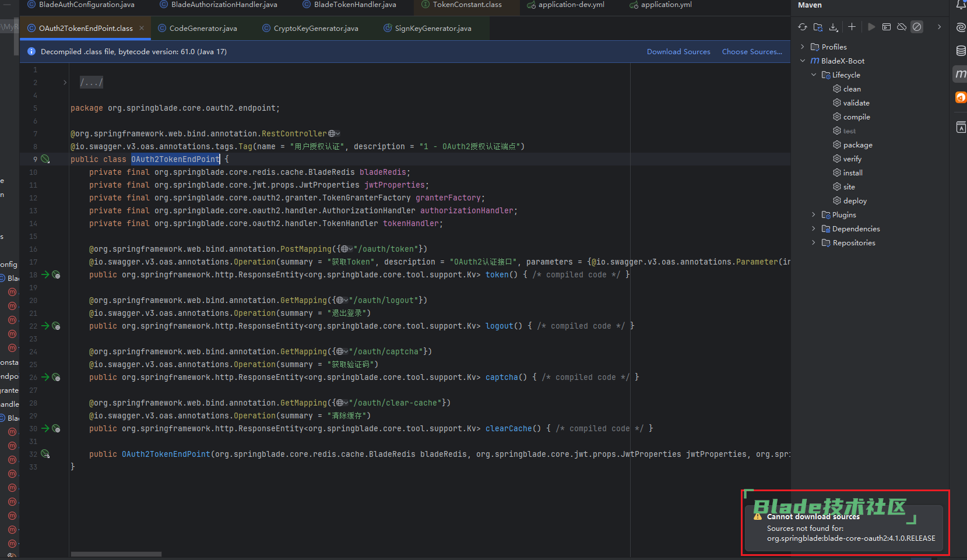The height and width of the screenshot is (560, 967).
Task: Click the token() method name
Action: (497, 274)
